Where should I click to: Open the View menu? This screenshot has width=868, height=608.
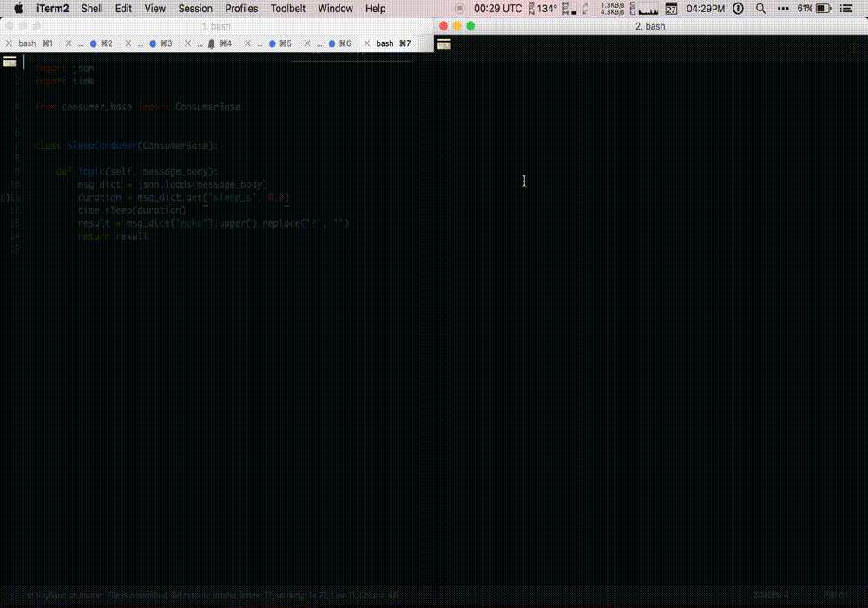pos(155,9)
